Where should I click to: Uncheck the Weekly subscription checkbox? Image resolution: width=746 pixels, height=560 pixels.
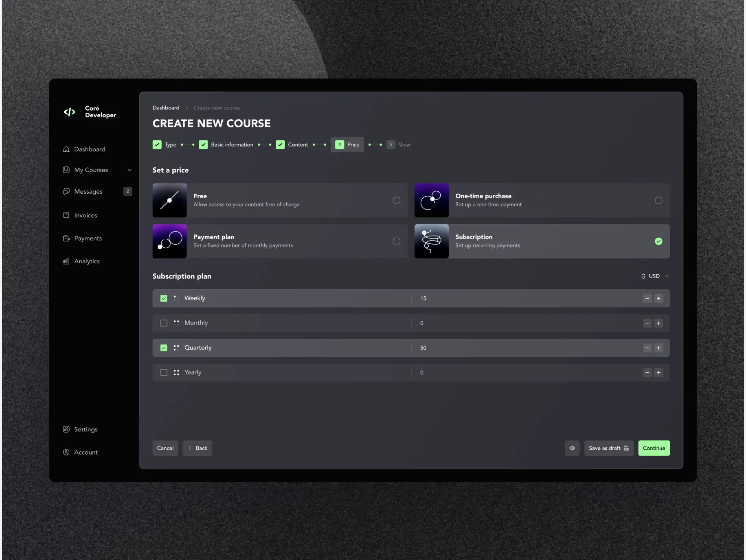click(x=164, y=298)
